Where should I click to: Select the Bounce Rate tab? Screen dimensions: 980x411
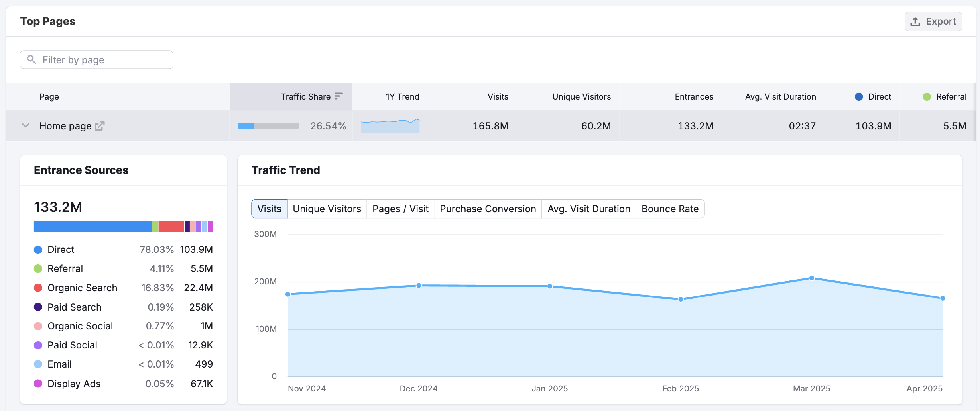pos(670,209)
